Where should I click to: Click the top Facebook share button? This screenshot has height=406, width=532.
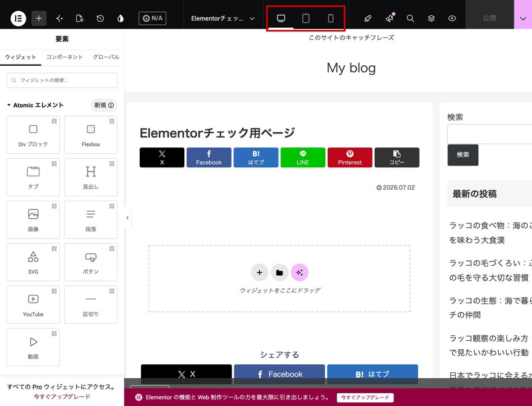pos(209,157)
